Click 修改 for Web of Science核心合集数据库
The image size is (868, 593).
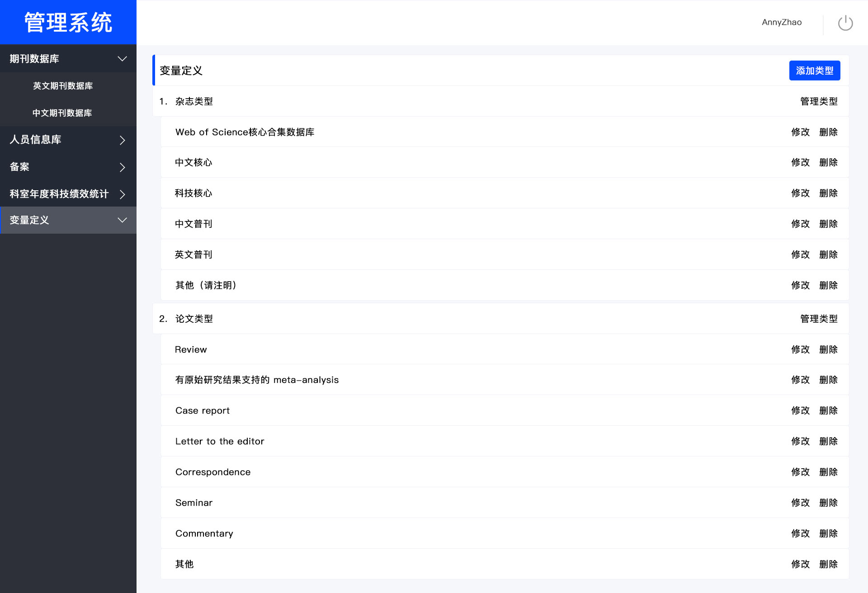800,132
